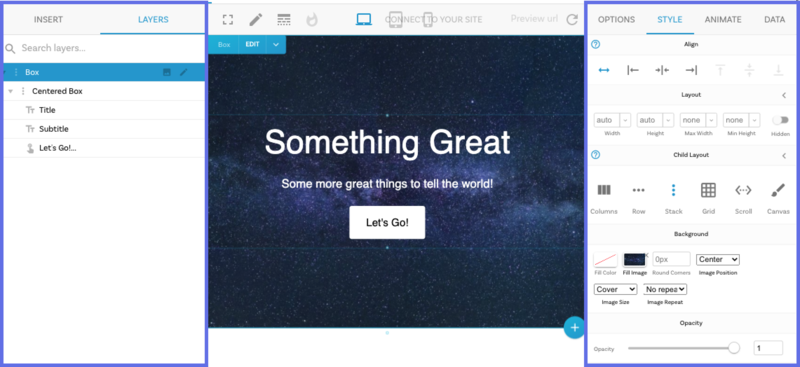This screenshot has width=800, height=367.
Task: Click drag handle dots on Centered Box layer
Action: click(x=22, y=91)
